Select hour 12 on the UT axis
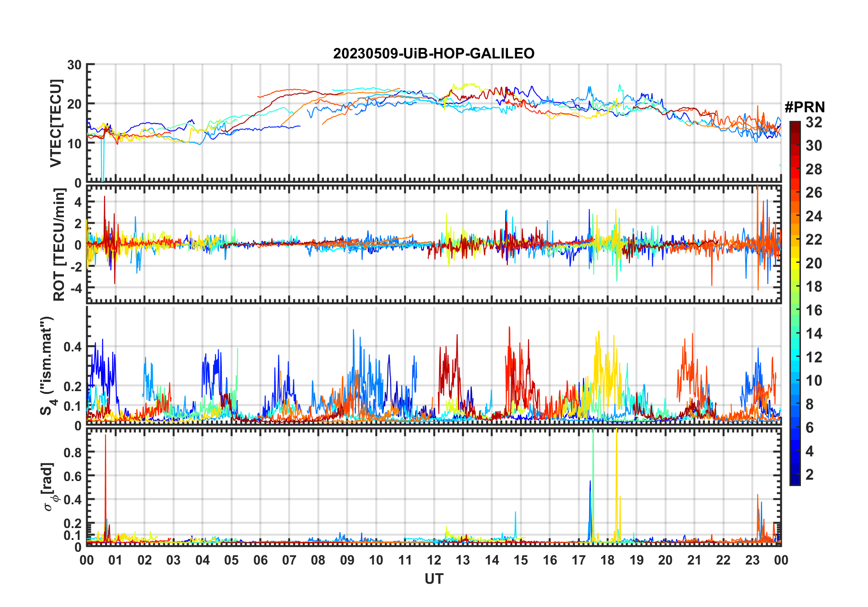 coord(434,560)
